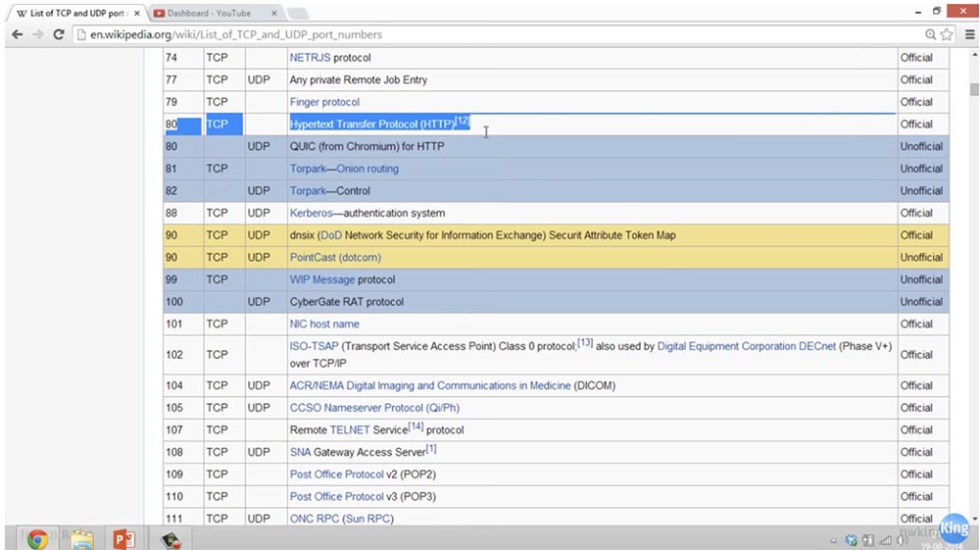This screenshot has width=980, height=550.
Task: Switch to the Dashboard - YouTube tab
Action: [208, 14]
